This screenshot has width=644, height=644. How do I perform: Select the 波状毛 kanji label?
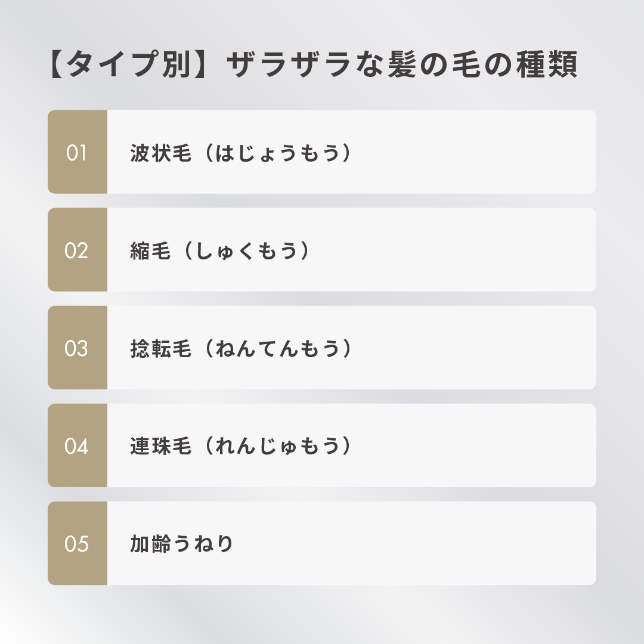[x=161, y=153]
